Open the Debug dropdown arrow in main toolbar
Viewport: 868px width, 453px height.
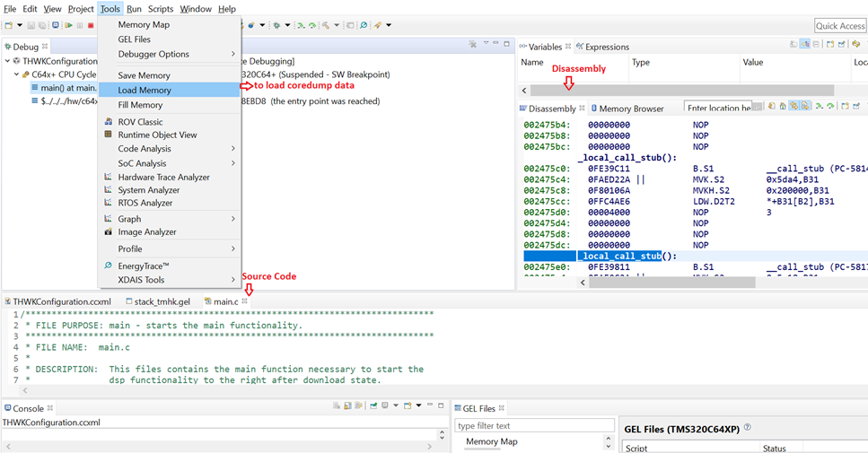pos(287,25)
